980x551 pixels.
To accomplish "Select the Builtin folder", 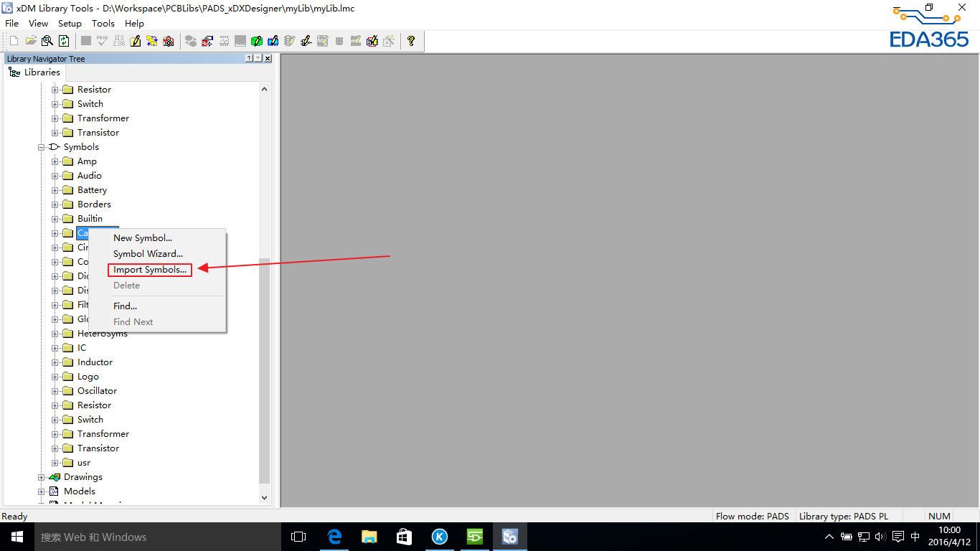I will click(x=90, y=219).
